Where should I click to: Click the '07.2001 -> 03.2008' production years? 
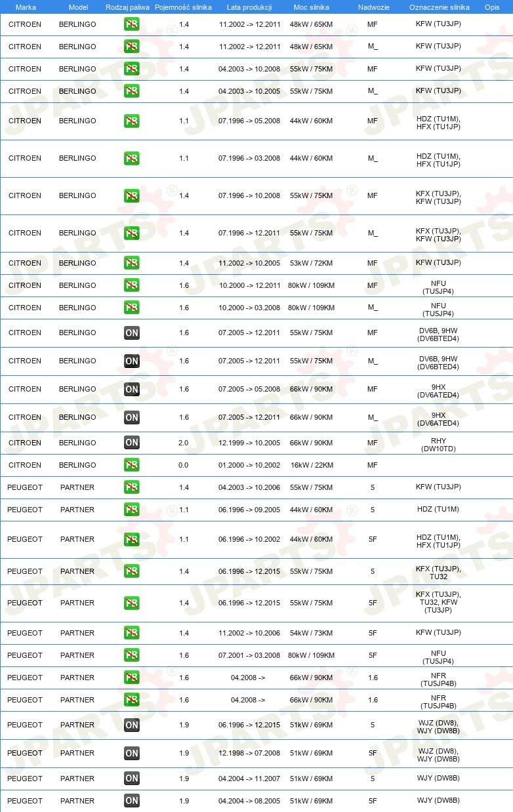pyautogui.click(x=249, y=655)
